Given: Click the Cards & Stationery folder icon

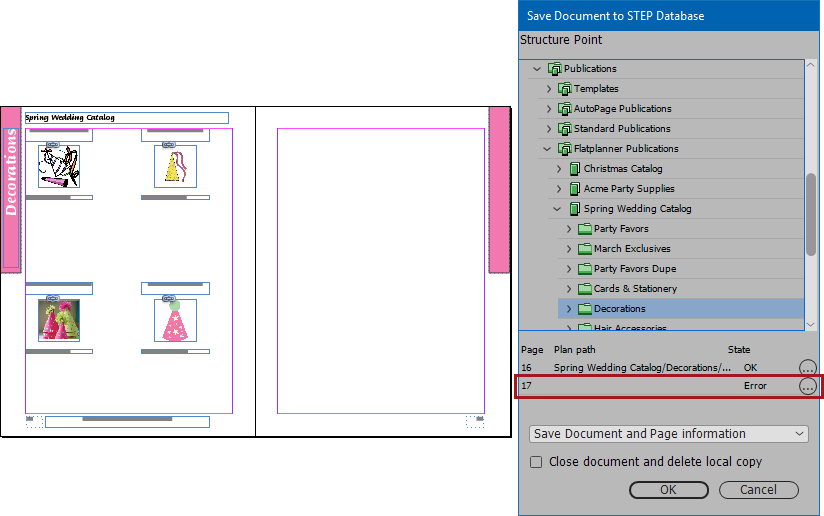Looking at the screenshot, I should (x=585, y=289).
